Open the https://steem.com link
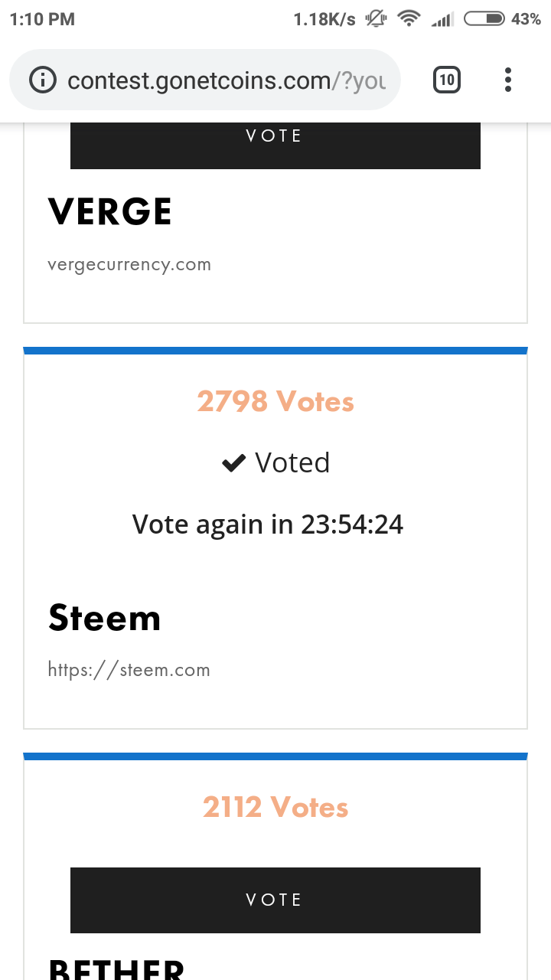Viewport: 551px width, 980px height. point(129,670)
